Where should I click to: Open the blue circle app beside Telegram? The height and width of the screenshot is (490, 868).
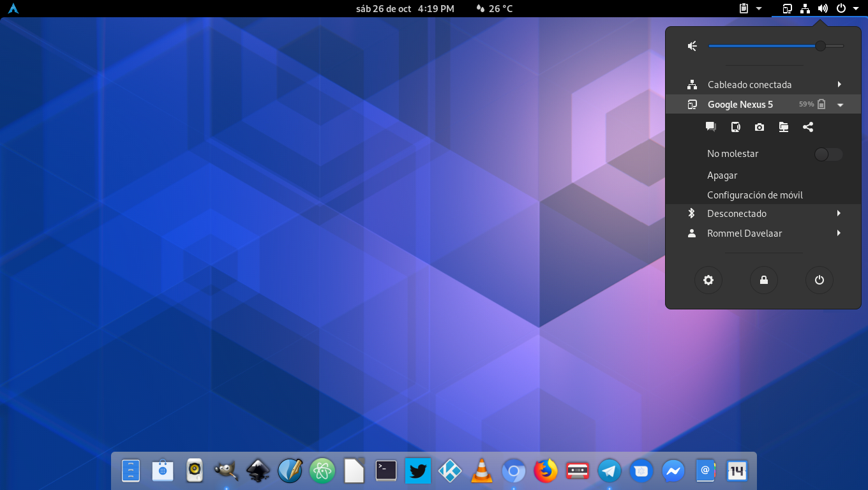(x=641, y=471)
